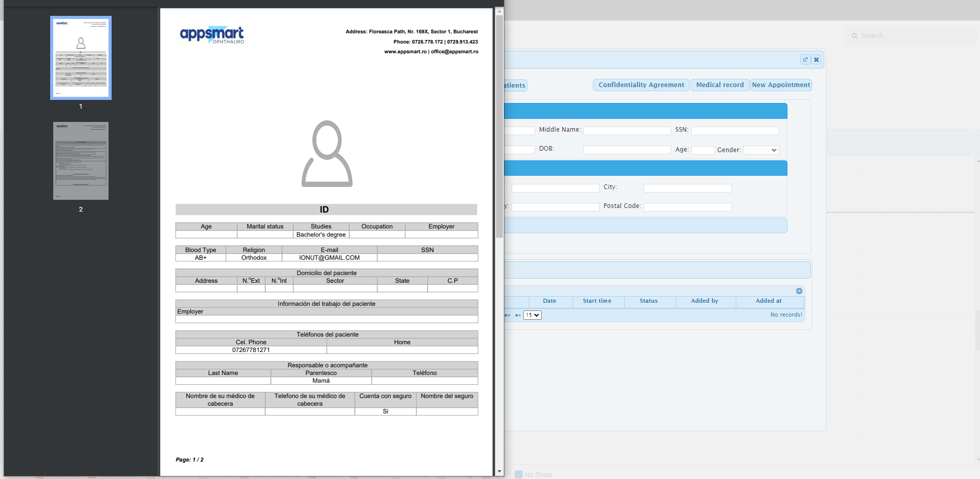Click the Postal Code input field
Viewport: 980px width, 479px height.
(688, 207)
